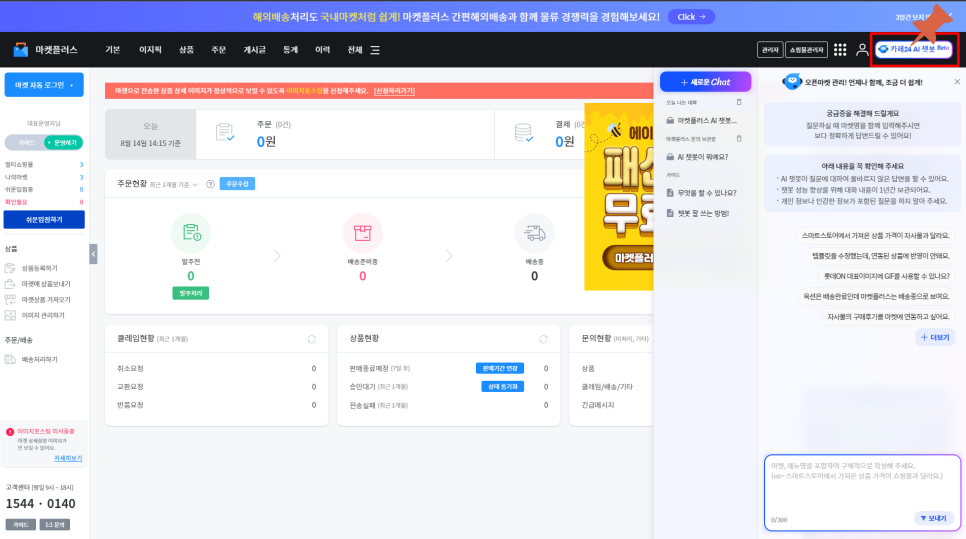Open the 마켓플러스 AI 챗봇 conversation
966x539 pixels.
pyautogui.click(x=702, y=121)
